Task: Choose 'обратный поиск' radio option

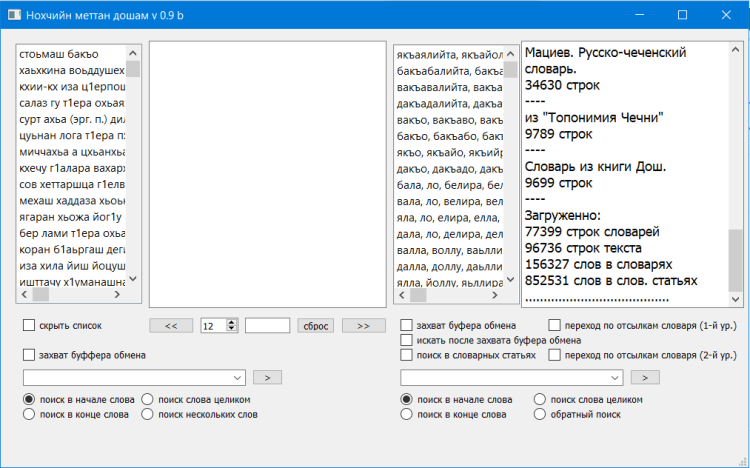Action: [540, 414]
